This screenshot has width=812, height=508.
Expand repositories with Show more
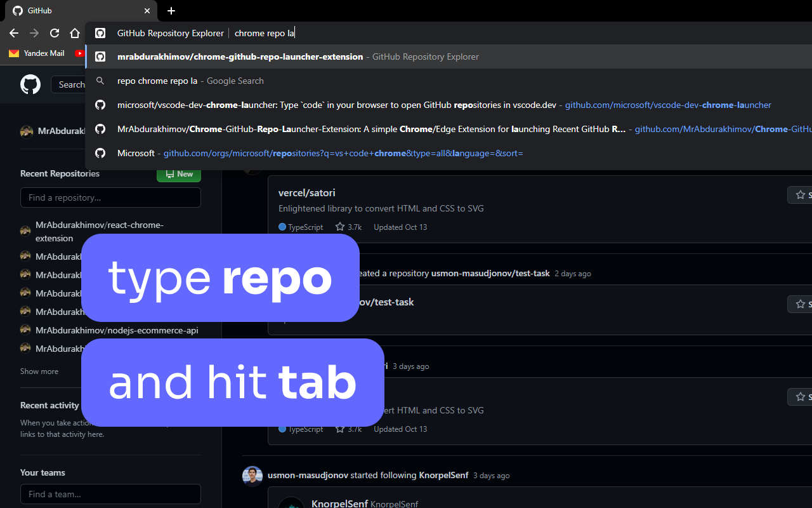39,371
